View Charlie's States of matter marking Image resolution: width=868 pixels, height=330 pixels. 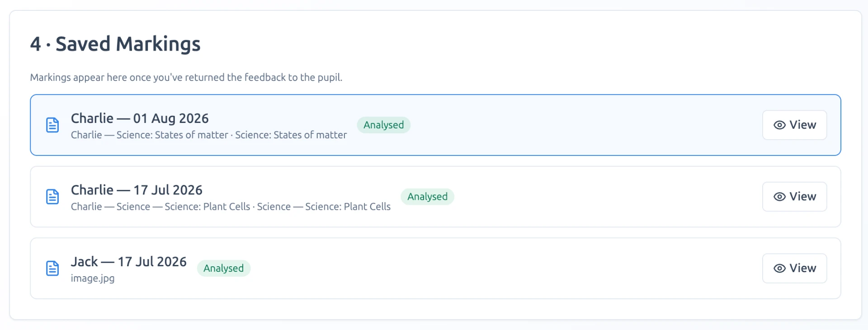(794, 125)
